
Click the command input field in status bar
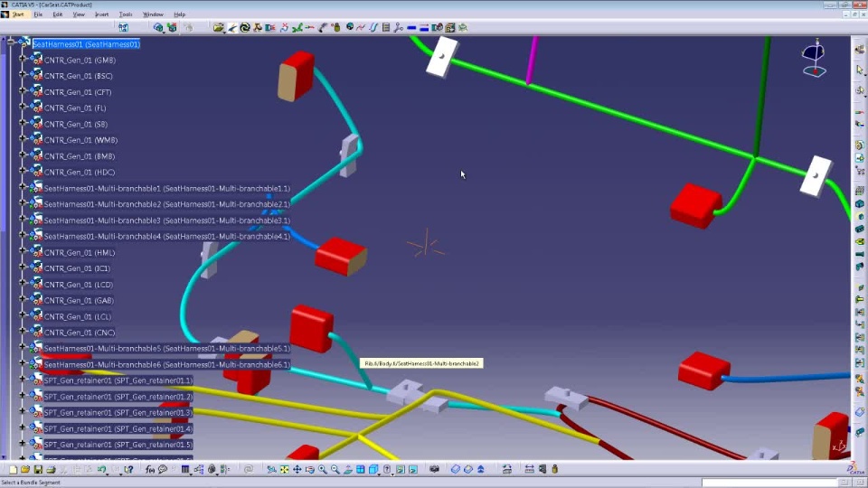[x=769, y=483]
